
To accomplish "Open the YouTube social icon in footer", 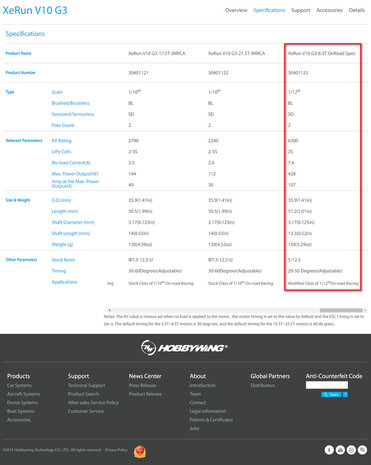I will click(340, 450).
